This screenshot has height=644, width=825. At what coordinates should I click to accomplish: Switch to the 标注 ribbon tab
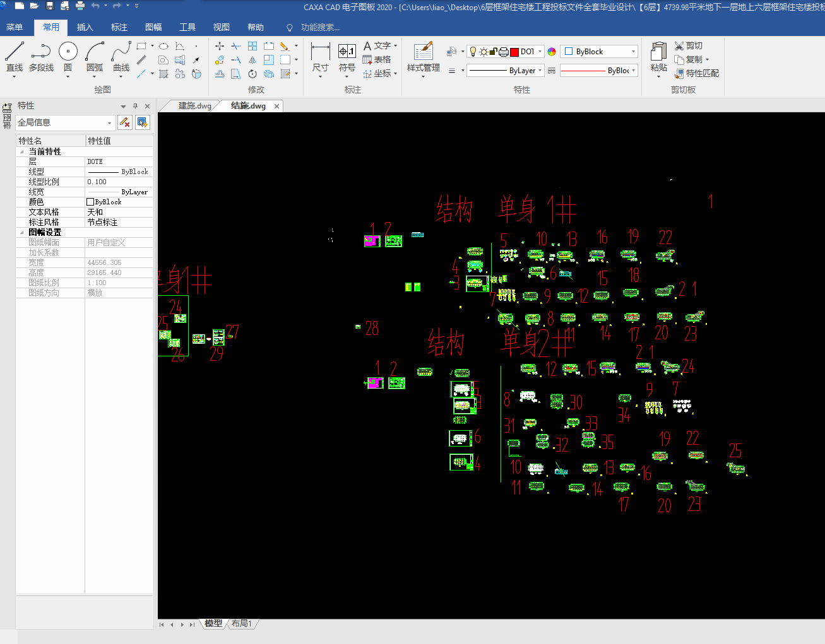[119, 27]
